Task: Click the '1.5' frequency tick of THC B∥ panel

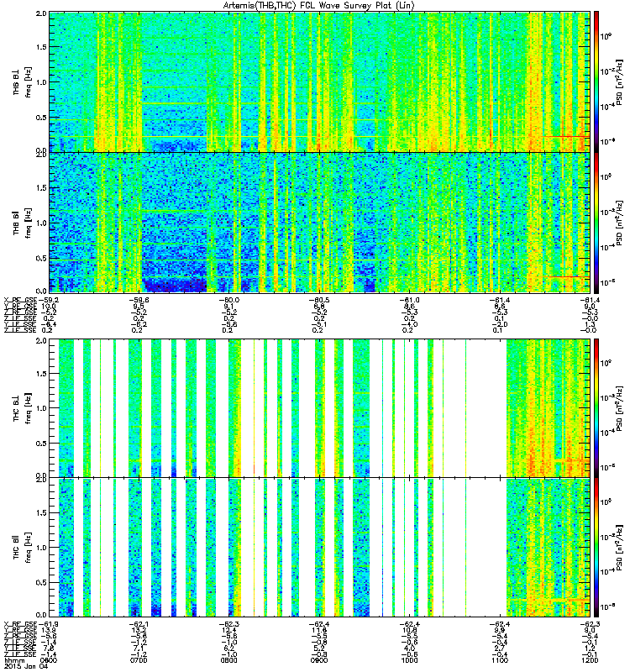Action: pos(41,512)
